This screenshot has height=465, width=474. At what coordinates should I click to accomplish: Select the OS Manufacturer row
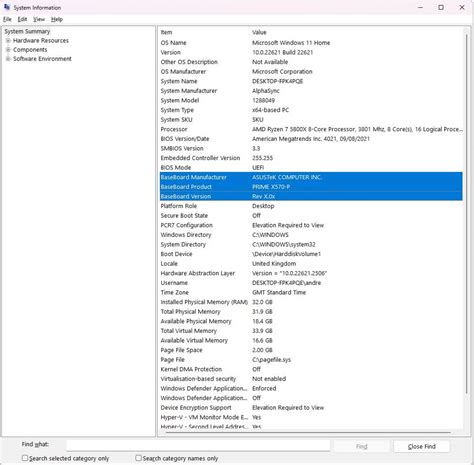311,72
